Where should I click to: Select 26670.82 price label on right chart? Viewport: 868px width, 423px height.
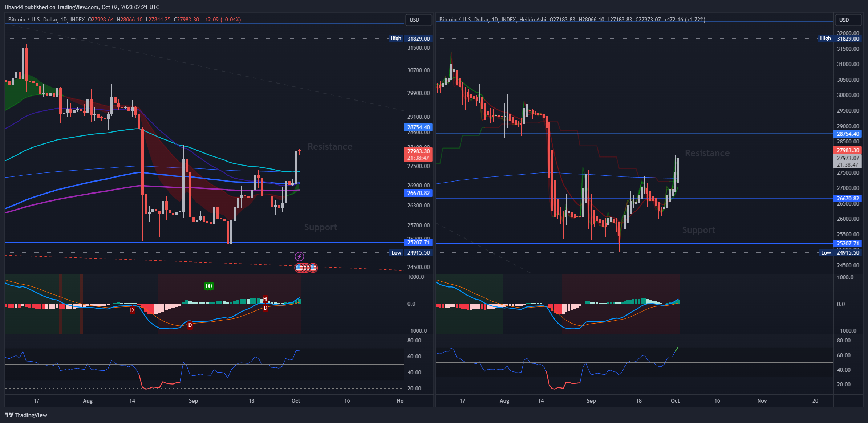click(848, 198)
